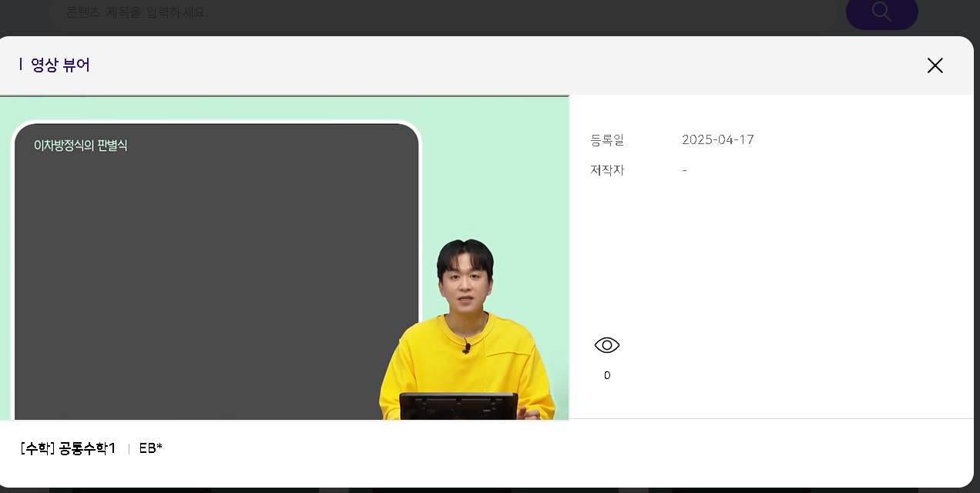The width and height of the screenshot is (980, 493).
Task: Click the eye view-count icon
Action: 607,346
